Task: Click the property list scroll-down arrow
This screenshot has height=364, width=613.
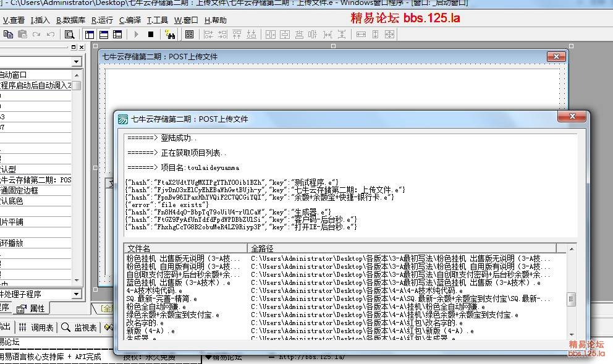Action: [77, 281]
